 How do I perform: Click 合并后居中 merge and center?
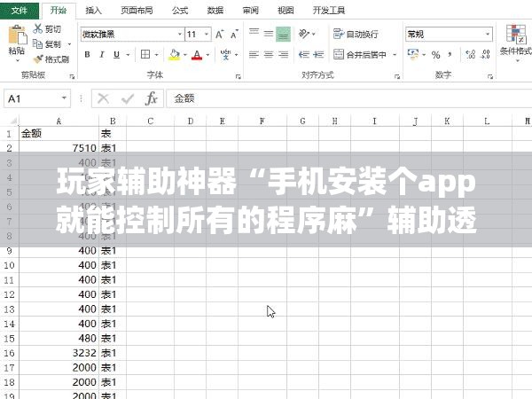360,54
